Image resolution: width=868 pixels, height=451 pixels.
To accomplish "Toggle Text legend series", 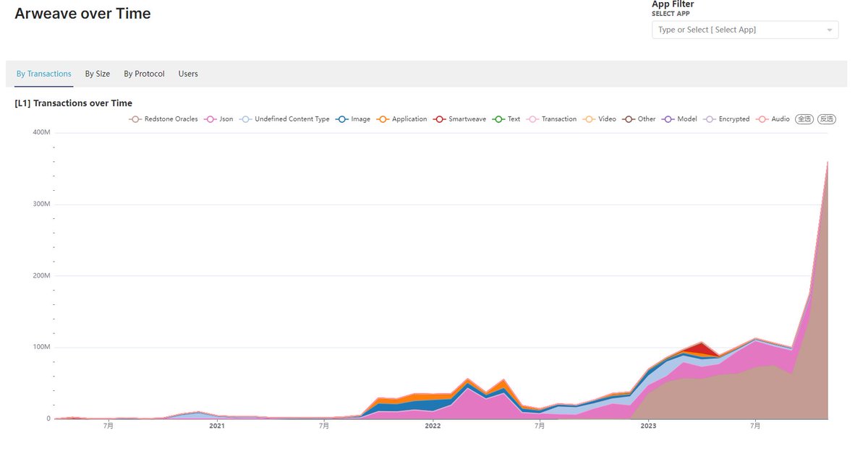I will 506,119.
